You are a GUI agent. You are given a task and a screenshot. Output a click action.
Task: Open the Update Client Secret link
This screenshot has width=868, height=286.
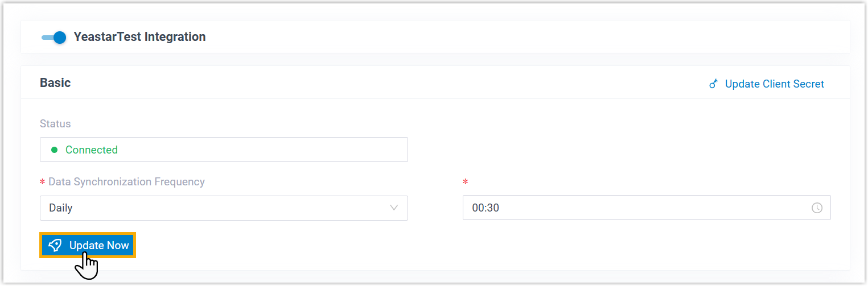coord(774,84)
